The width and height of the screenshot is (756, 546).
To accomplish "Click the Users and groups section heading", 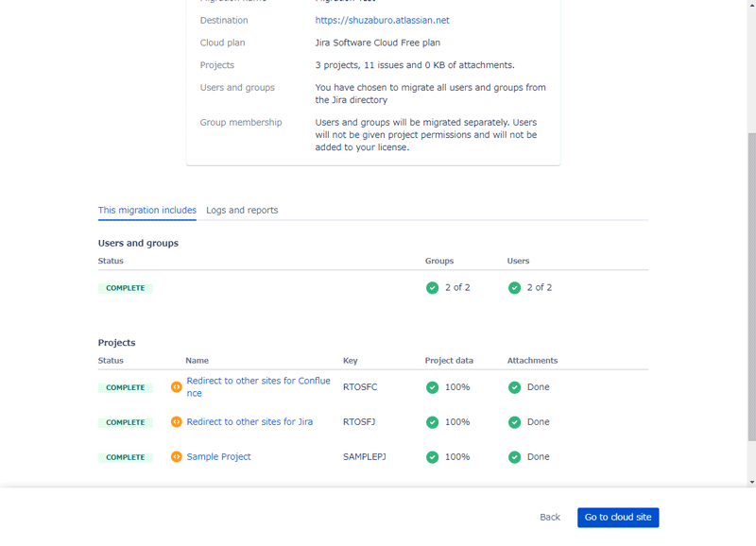I will [x=138, y=243].
